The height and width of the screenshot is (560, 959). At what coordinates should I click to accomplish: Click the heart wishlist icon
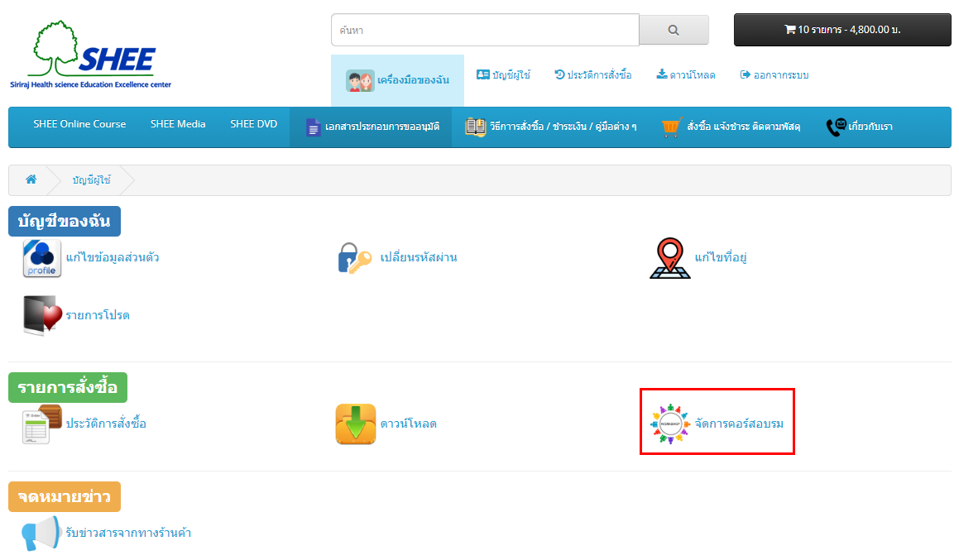tap(41, 315)
